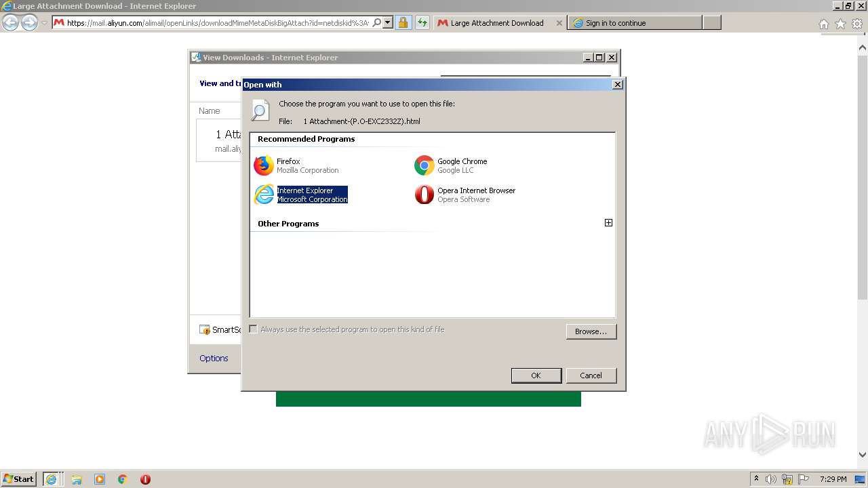Open Options link in View Downloads
The image size is (868, 488).
tap(214, 358)
